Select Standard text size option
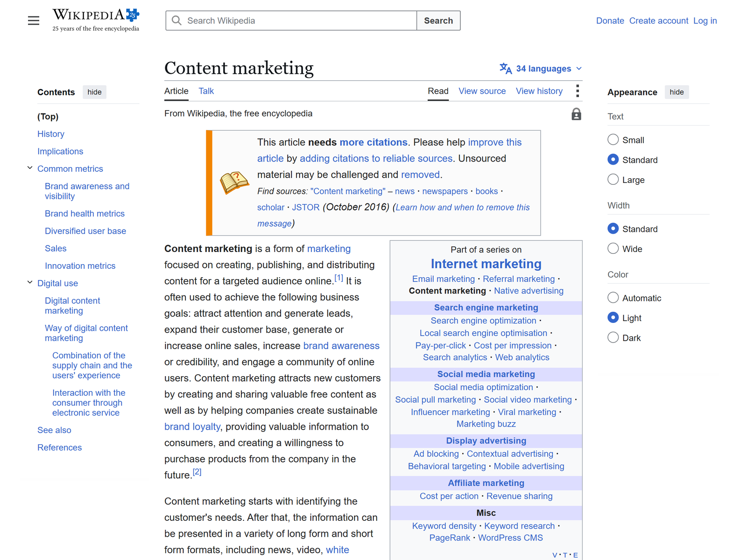The image size is (747, 560). click(x=613, y=160)
